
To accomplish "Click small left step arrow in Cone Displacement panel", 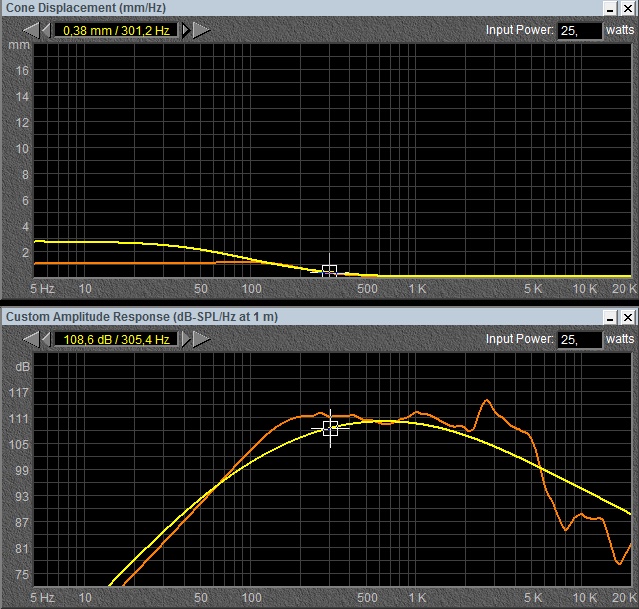I will (x=46, y=30).
